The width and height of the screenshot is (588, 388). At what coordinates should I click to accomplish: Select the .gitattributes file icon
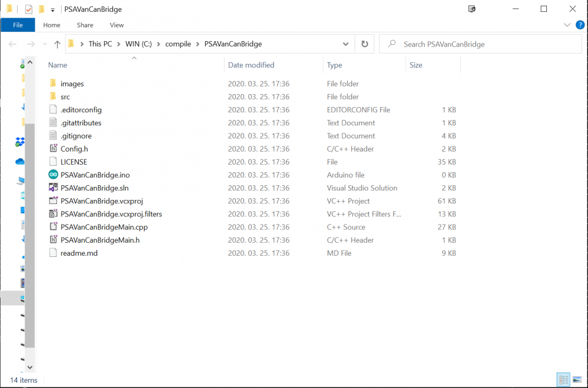(54, 123)
